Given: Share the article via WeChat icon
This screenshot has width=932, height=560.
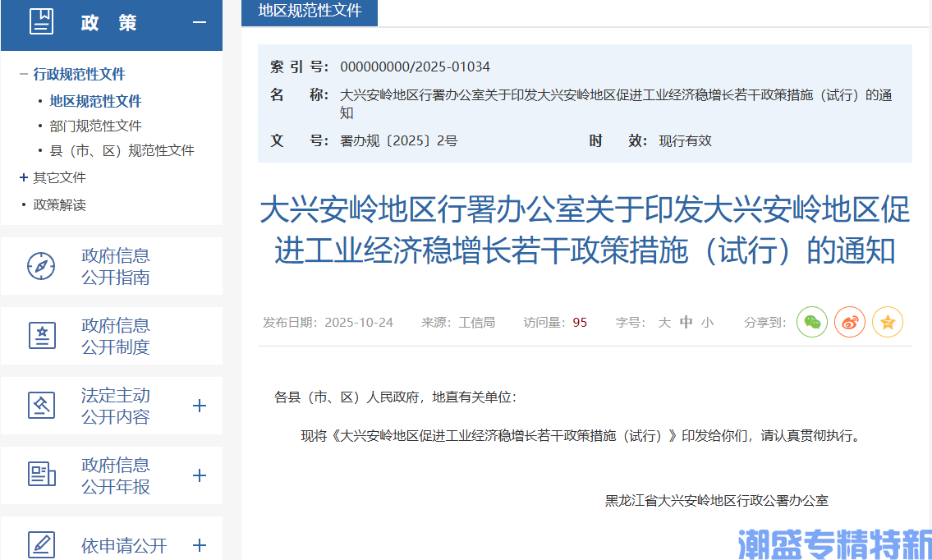Looking at the screenshot, I should [812, 322].
